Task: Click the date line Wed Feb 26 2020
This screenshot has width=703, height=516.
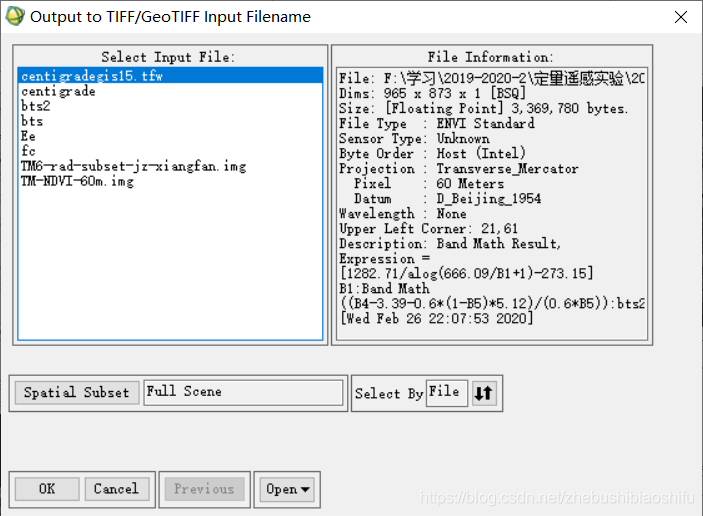Action: tap(437, 319)
